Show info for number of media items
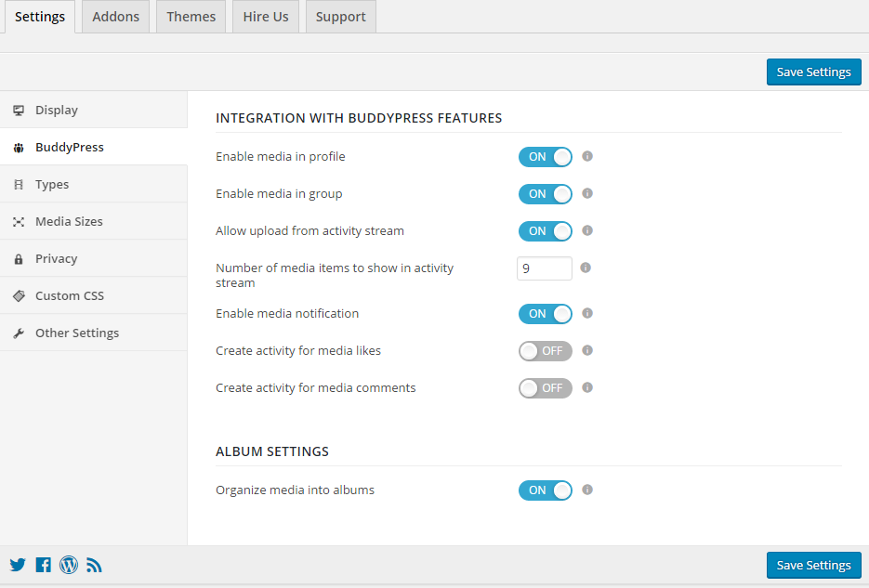This screenshot has height=588, width=869. click(x=586, y=268)
